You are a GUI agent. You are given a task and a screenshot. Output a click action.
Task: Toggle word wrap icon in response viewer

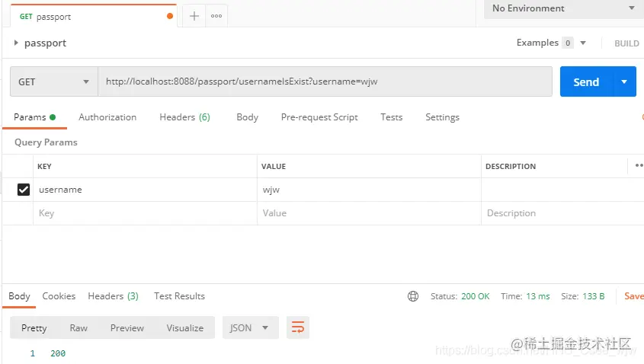pos(298,327)
